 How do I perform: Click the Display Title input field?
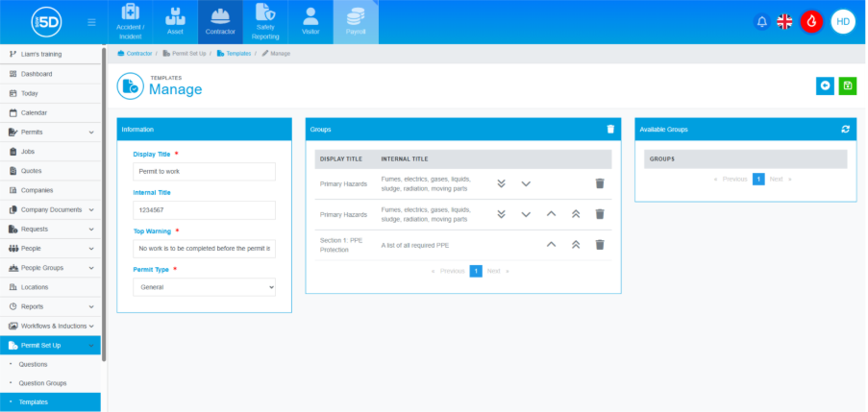[x=204, y=171]
